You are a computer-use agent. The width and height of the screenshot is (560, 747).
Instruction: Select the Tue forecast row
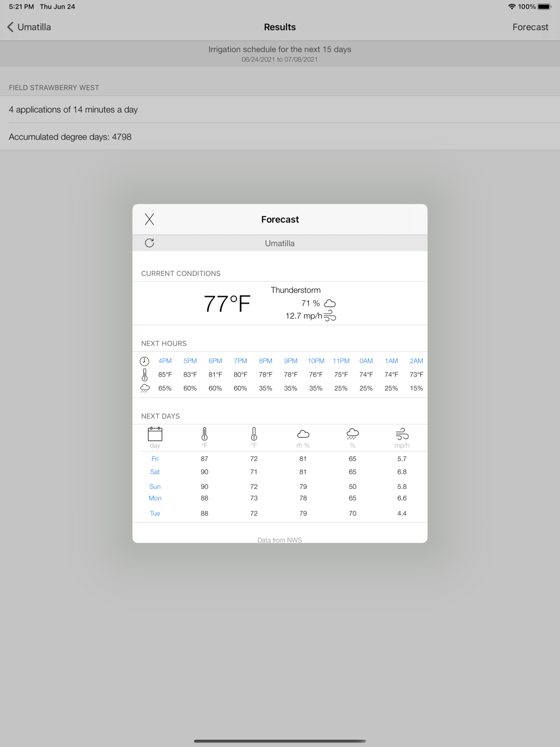click(280, 513)
